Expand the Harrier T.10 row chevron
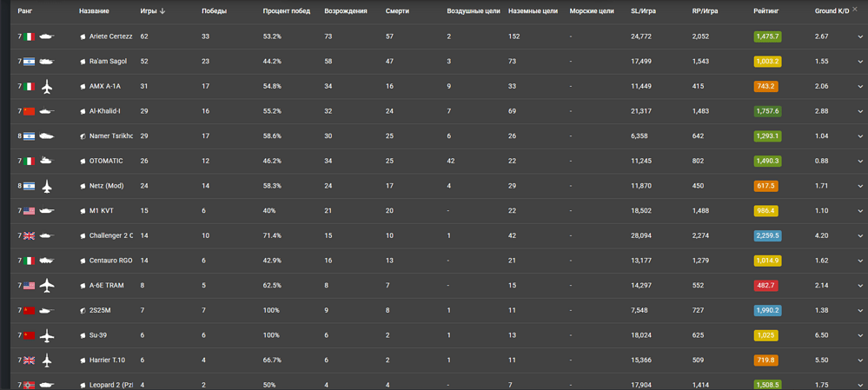 point(860,360)
